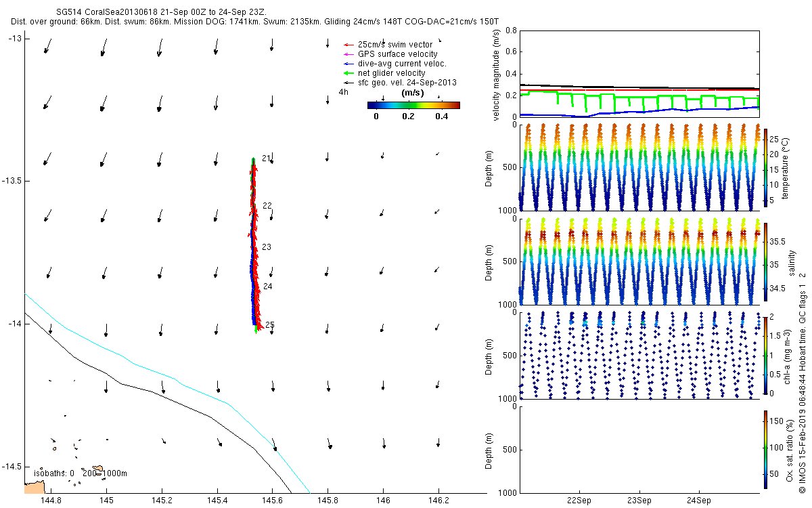Viewport: 812px width, 508px height.
Task: Select the 'dive-avg current veloc.' legend entry
Action: click(x=395, y=64)
